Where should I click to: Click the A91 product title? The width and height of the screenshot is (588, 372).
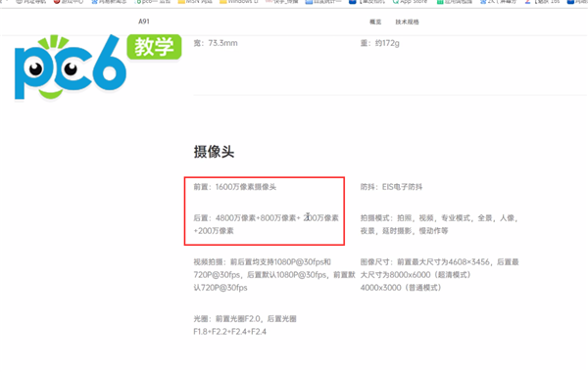pos(144,22)
